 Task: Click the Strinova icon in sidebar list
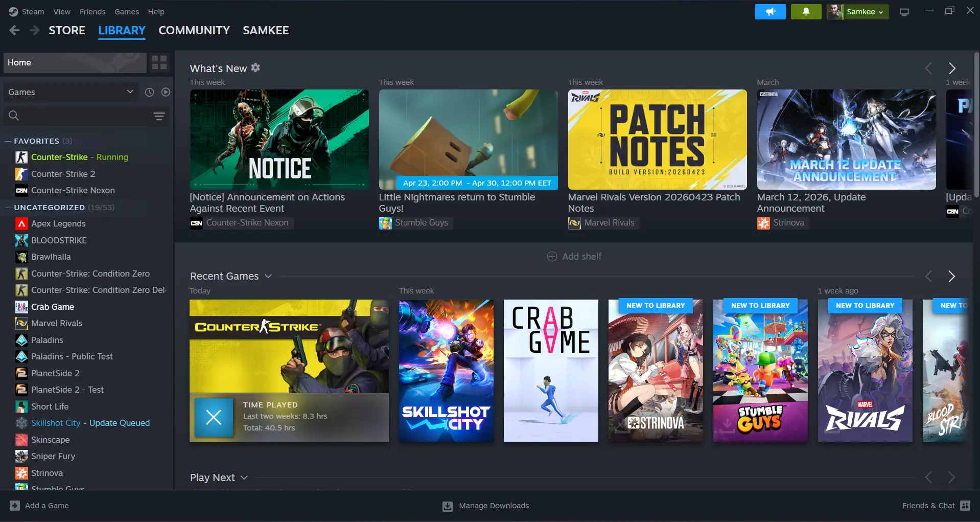click(x=21, y=473)
